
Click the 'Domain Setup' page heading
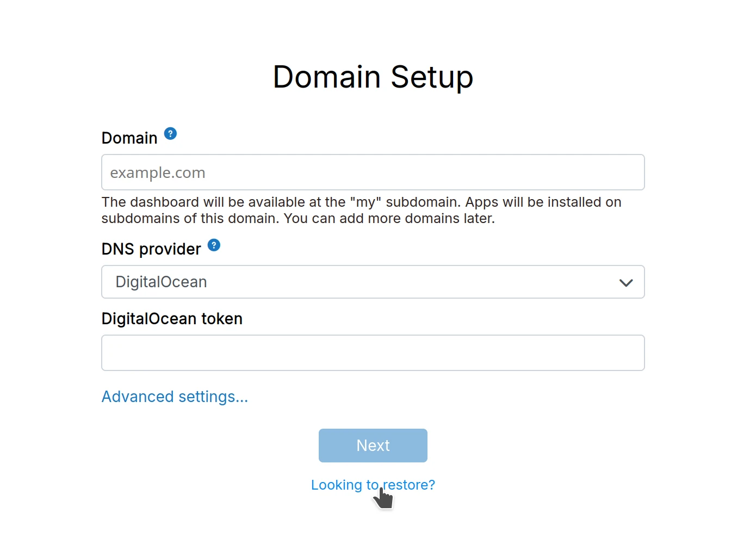373,77
